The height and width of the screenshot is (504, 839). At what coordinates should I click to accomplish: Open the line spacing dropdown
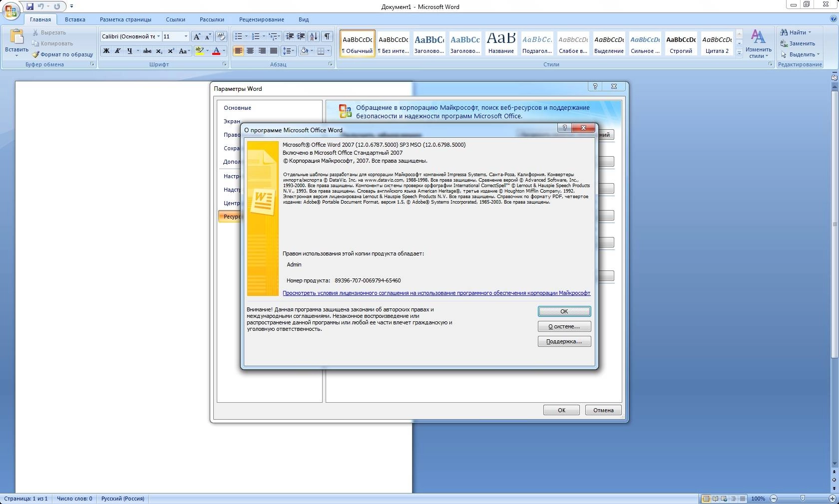tap(288, 51)
